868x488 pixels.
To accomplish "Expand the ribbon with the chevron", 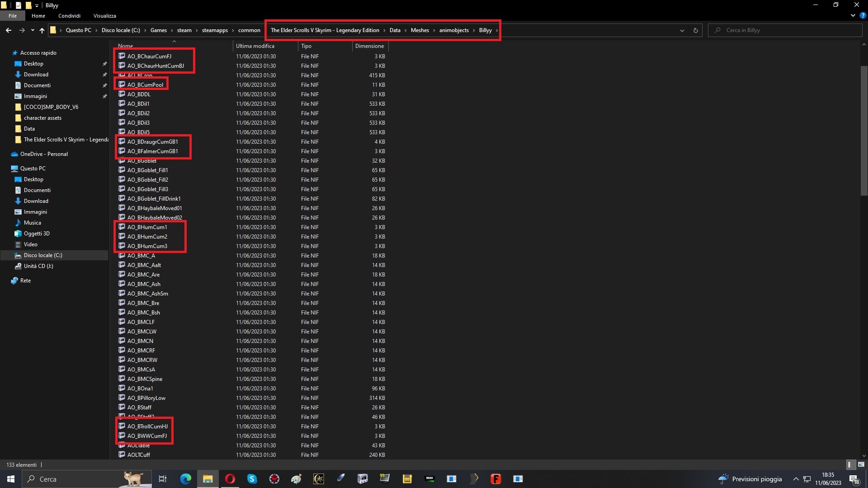I will pyautogui.click(x=853, y=15).
